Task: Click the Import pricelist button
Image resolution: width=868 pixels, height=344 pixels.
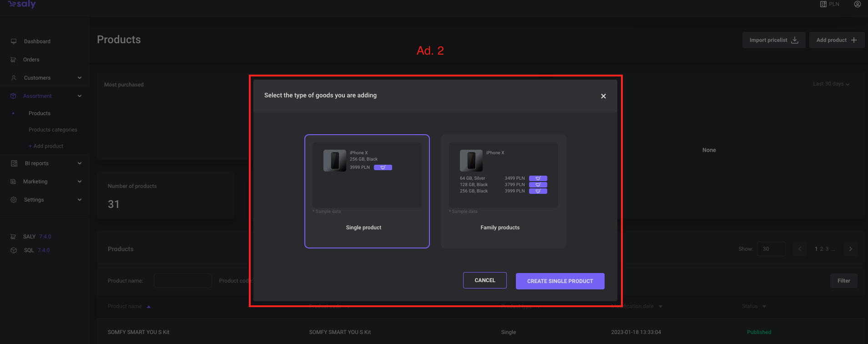Action: (773, 40)
